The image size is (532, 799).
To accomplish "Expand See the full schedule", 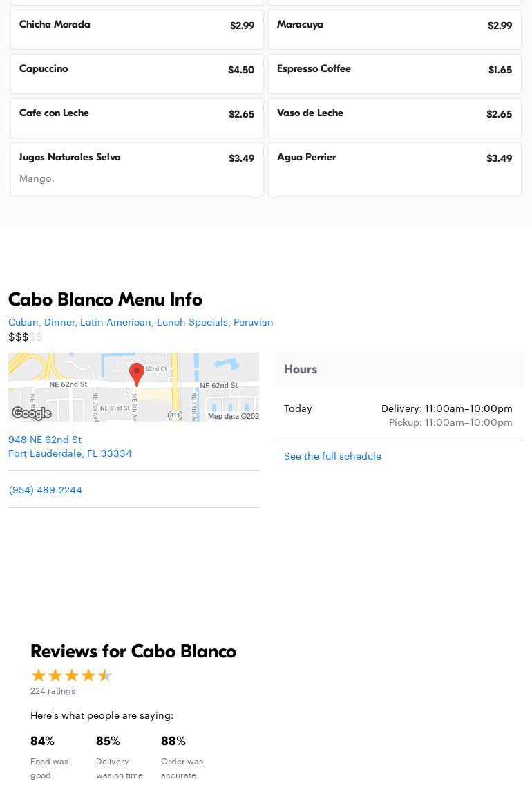I will point(332,456).
